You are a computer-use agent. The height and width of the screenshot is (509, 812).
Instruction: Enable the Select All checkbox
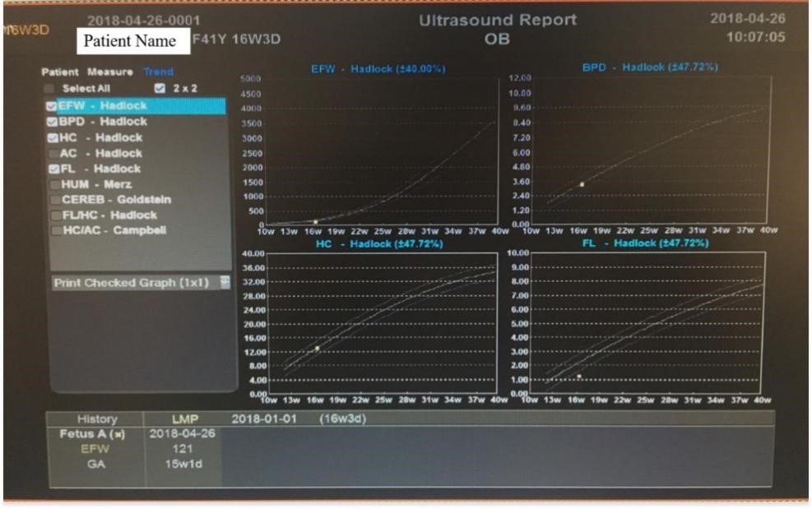[x=50, y=88]
